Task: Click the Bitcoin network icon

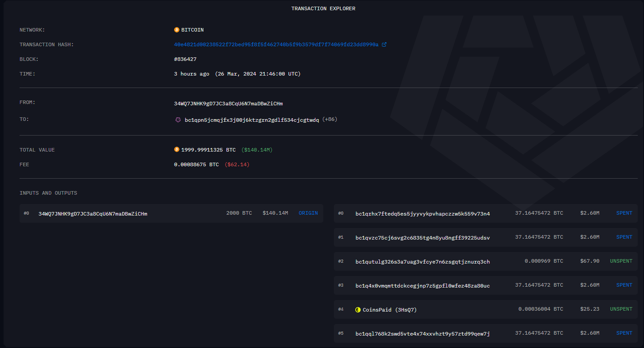Action: point(177,30)
